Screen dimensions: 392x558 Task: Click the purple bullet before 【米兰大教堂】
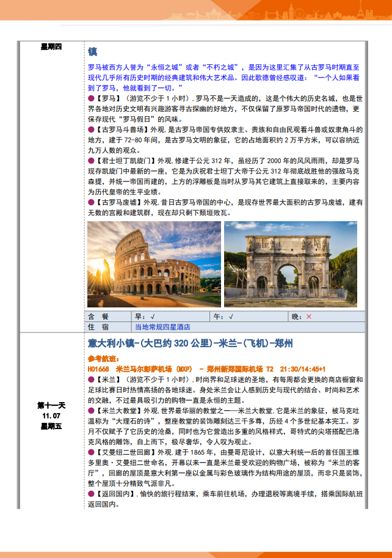pyautogui.click(x=92, y=411)
